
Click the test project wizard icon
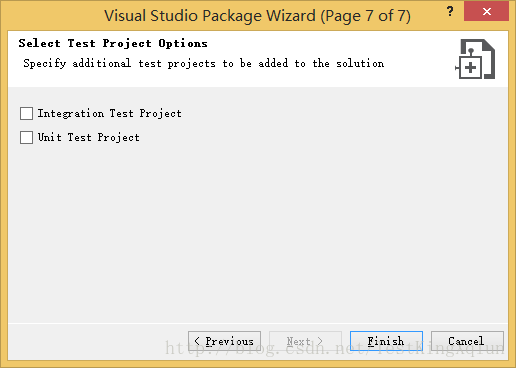[x=475, y=59]
